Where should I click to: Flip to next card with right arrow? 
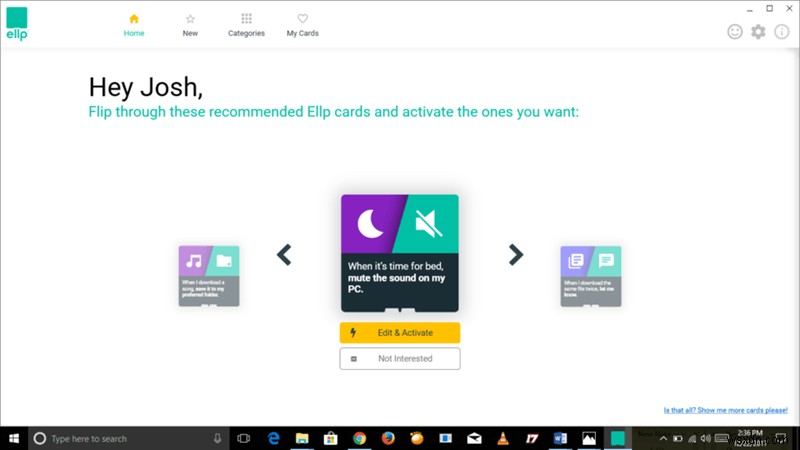[x=516, y=255]
